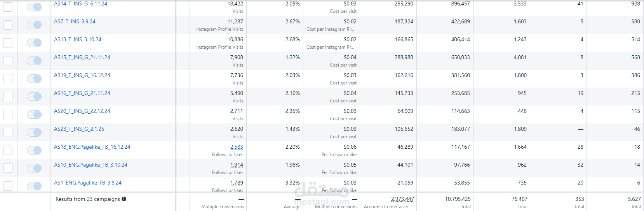Image resolution: width=644 pixels, height=211 pixels.
Task: Tick the checkbox for AS19_T_INS_G_16.12.24
Action: (x=8, y=79)
